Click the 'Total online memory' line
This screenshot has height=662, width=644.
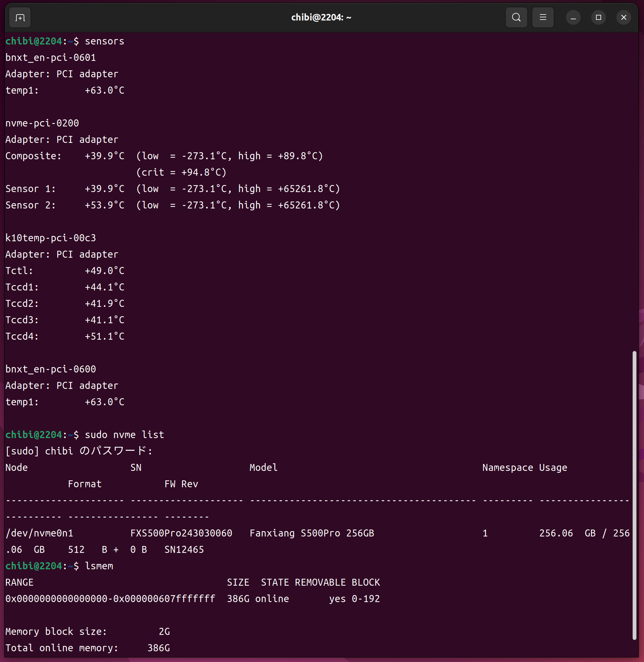(x=87, y=648)
